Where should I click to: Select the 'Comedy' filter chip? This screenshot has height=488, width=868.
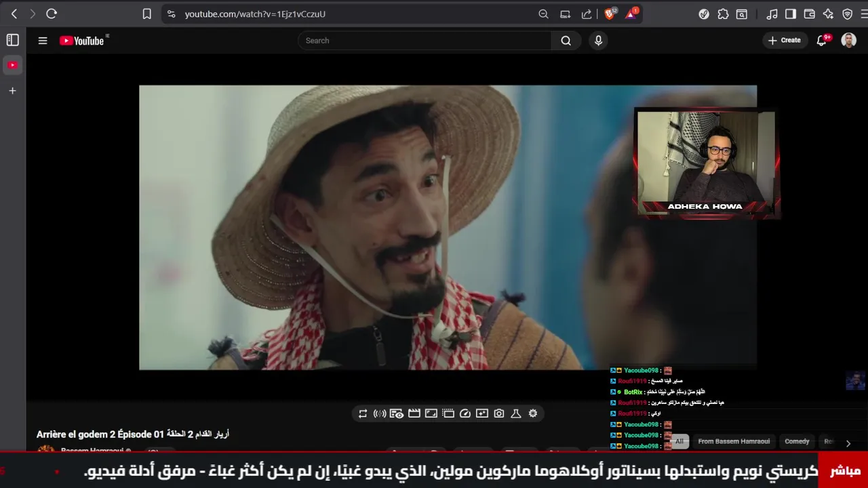click(x=797, y=441)
